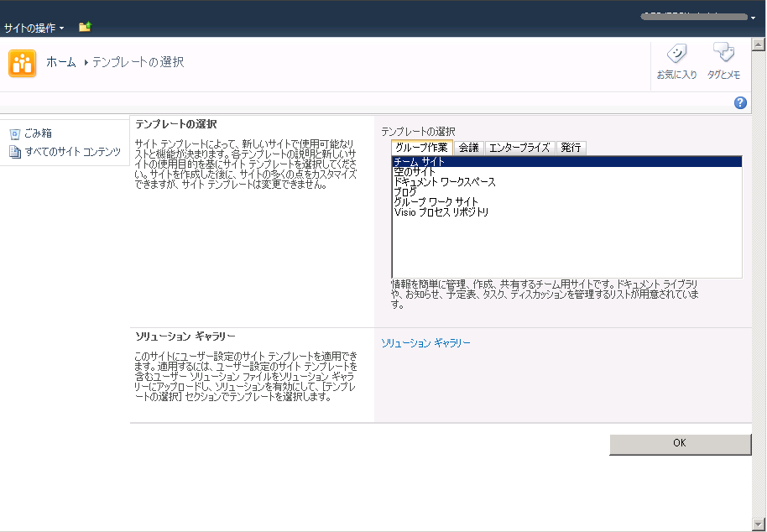This screenshot has height=532, width=767.
Task: Select the 発行 tab
Action: tap(571, 148)
